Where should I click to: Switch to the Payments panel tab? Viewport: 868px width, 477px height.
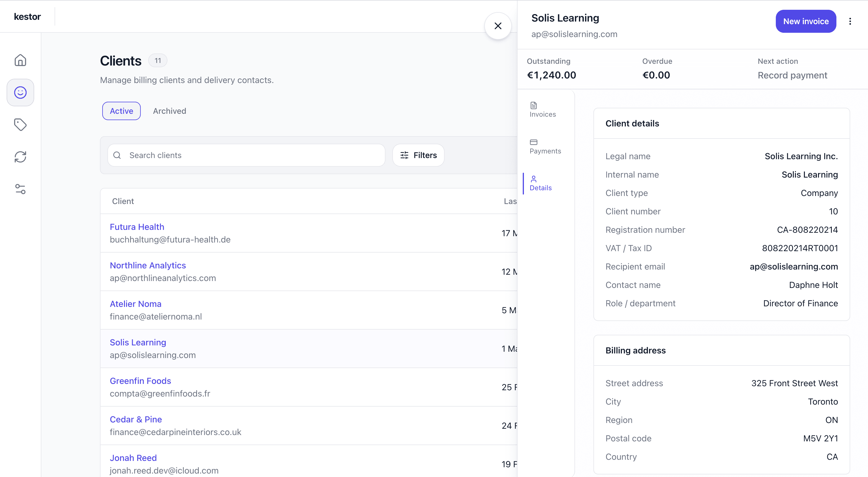coord(545,146)
